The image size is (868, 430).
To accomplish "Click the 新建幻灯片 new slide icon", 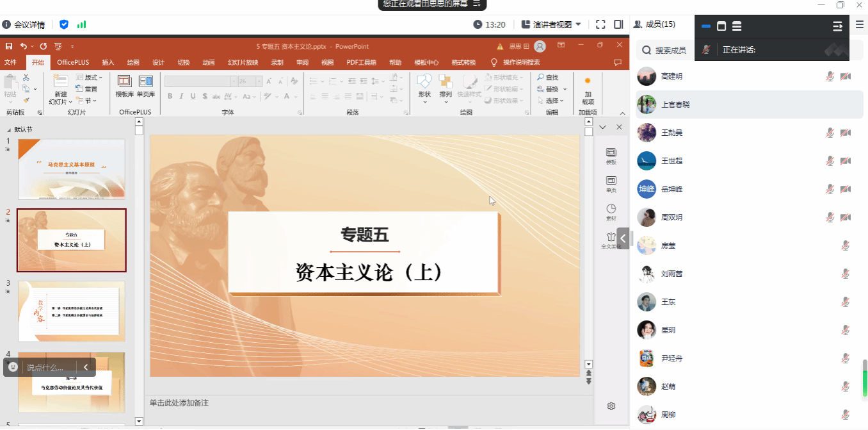I will point(60,81).
